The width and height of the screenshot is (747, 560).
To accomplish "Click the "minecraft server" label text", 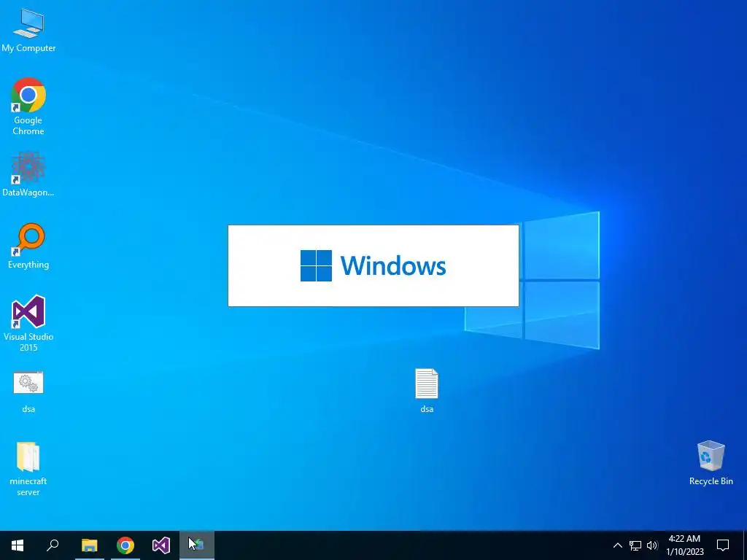I will click(x=28, y=486).
